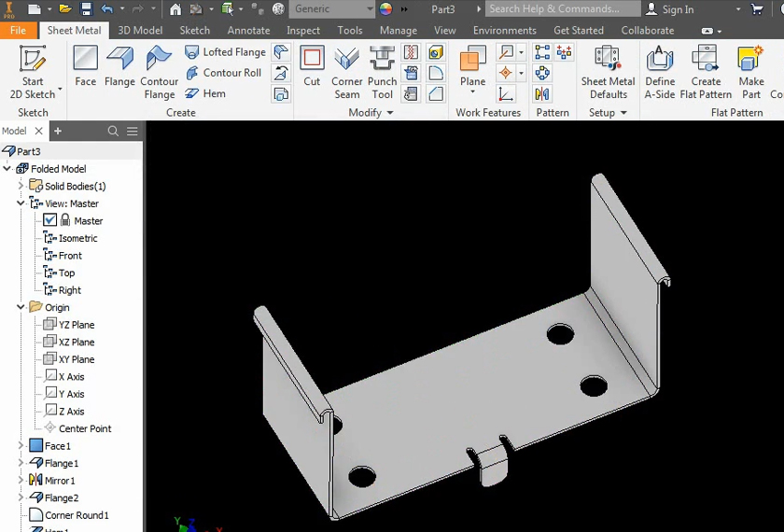Expand the Flange1 feature node
784x532 pixels.
click(21, 464)
